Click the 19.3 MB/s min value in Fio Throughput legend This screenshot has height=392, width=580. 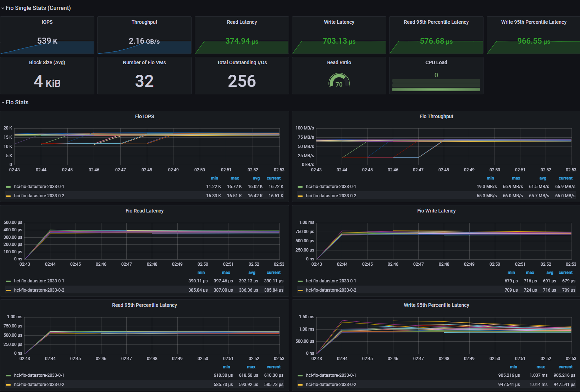pyautogui.click(x=487, y=187)
